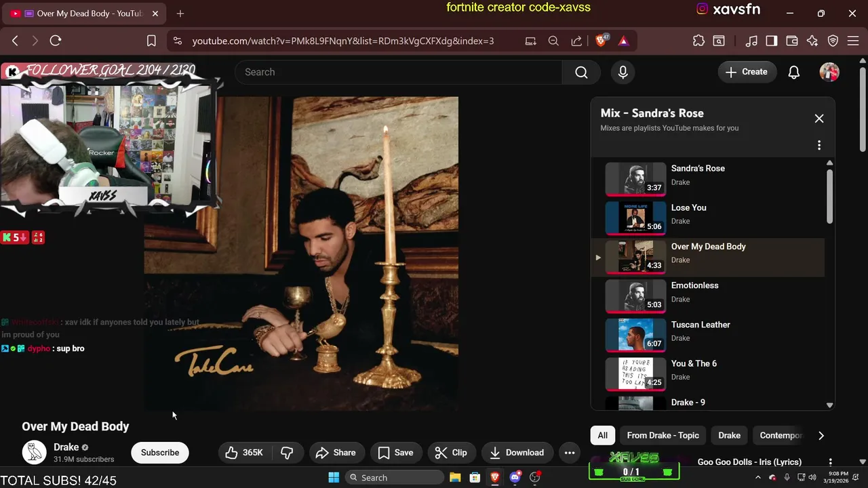This screenshot has width=868, height=488.
Task: Open the browser extensions puzzle icon
Action: pyautogui.click(x=698, y=41)
